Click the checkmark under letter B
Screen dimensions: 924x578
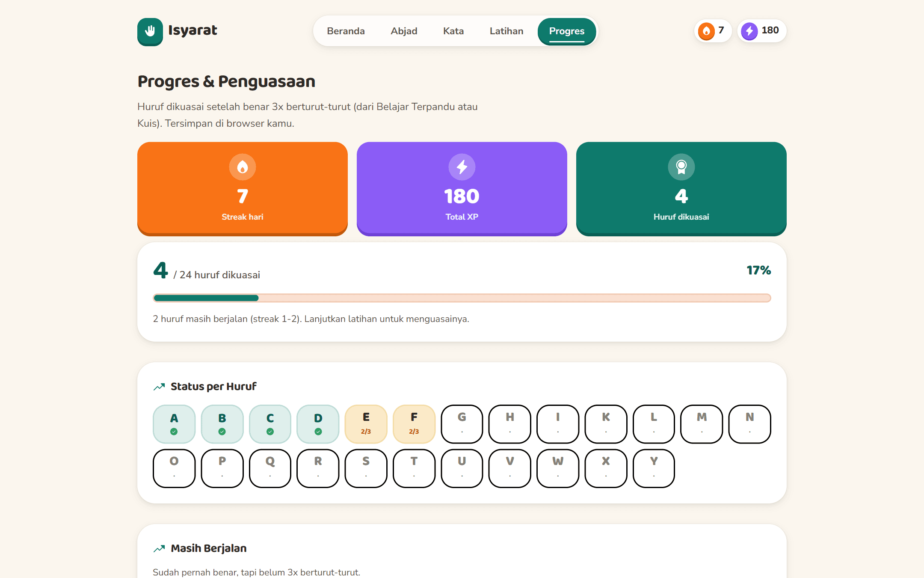(x=222, y=432)
